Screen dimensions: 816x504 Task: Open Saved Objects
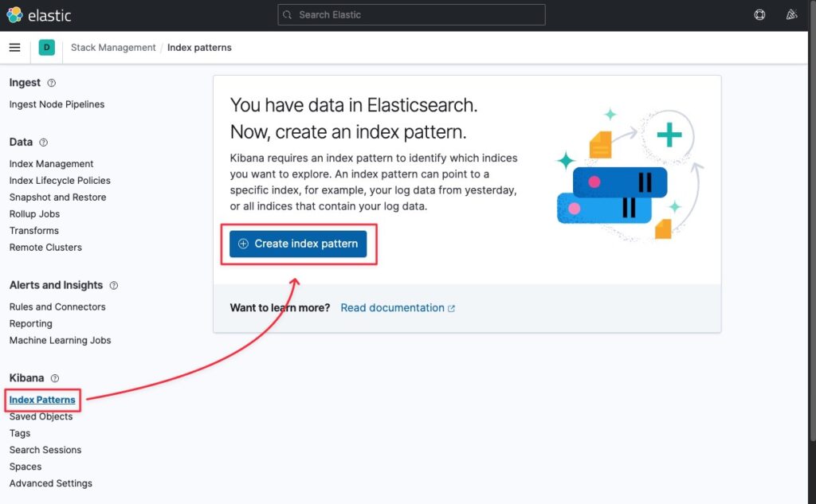pos(41,416)
